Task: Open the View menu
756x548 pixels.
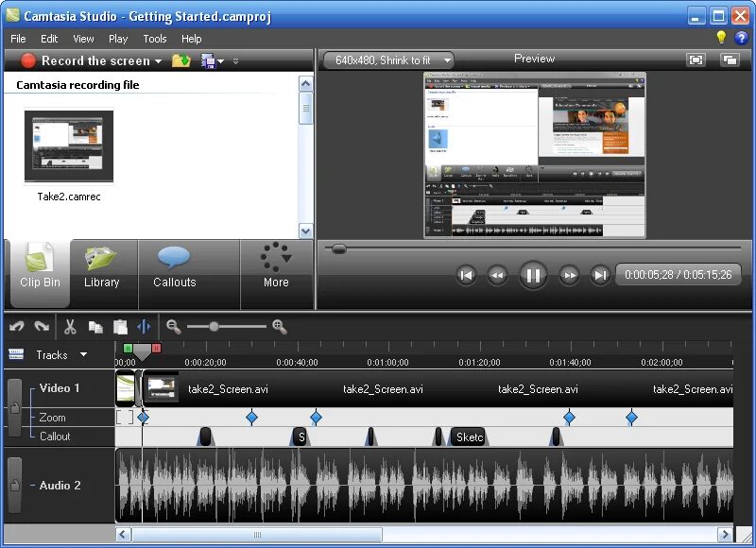Action: tap(83, 39)
